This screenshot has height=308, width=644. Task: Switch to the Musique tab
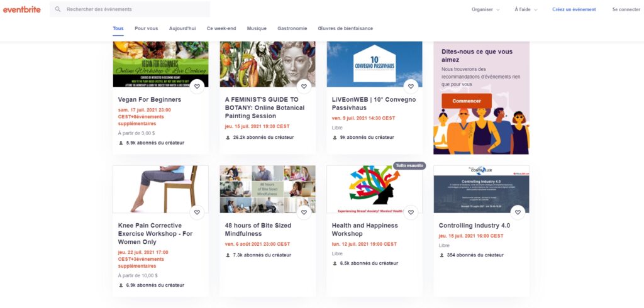pyautogui.click(x=257, y=28)
